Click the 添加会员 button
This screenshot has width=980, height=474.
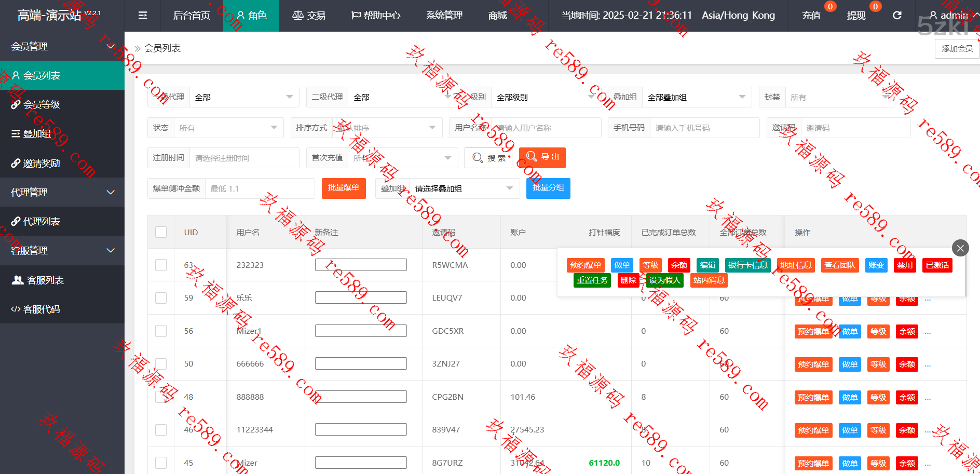point(957,49)
